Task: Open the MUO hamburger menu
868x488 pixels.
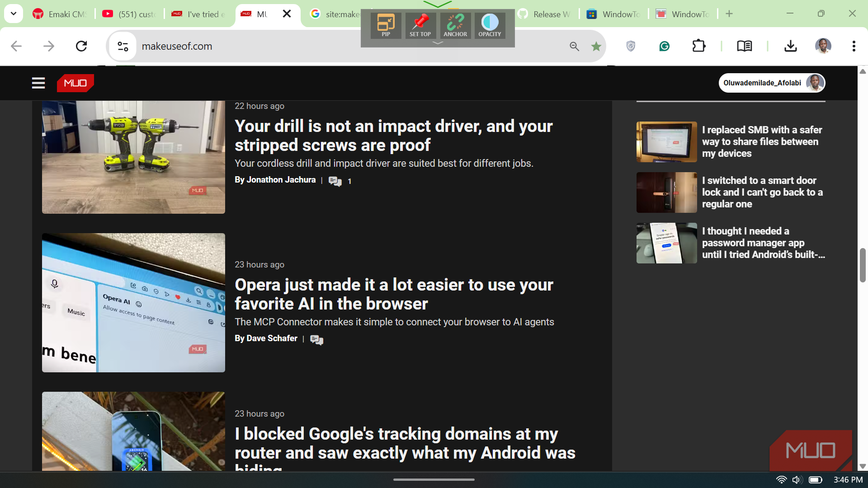Action: [x=38, y=83]
